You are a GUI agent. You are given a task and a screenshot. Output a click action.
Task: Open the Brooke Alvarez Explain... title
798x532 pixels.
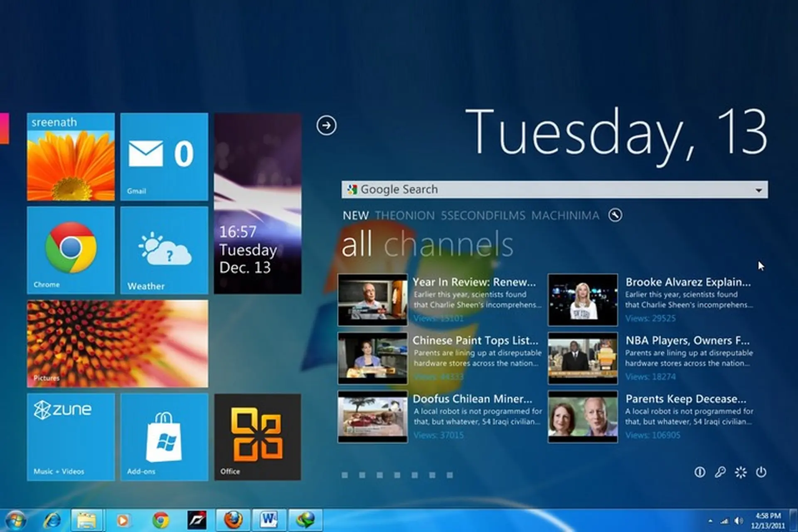coord(688,282)
